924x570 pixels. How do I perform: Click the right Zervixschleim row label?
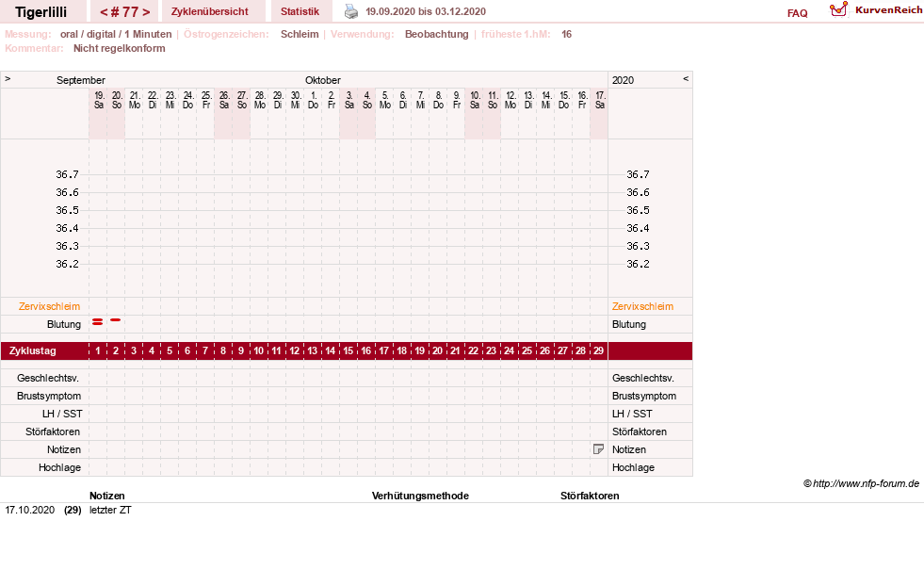642,306
